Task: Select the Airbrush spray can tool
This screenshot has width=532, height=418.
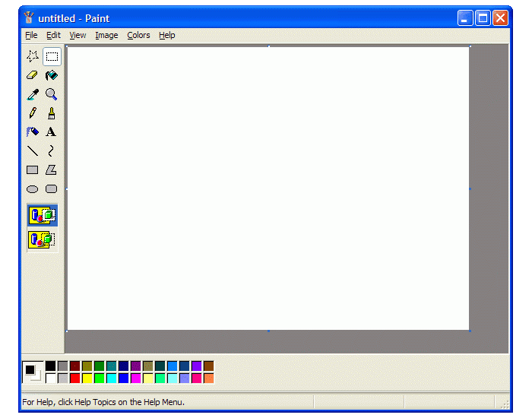Action: pyautogui.click(x=33, y=132)
